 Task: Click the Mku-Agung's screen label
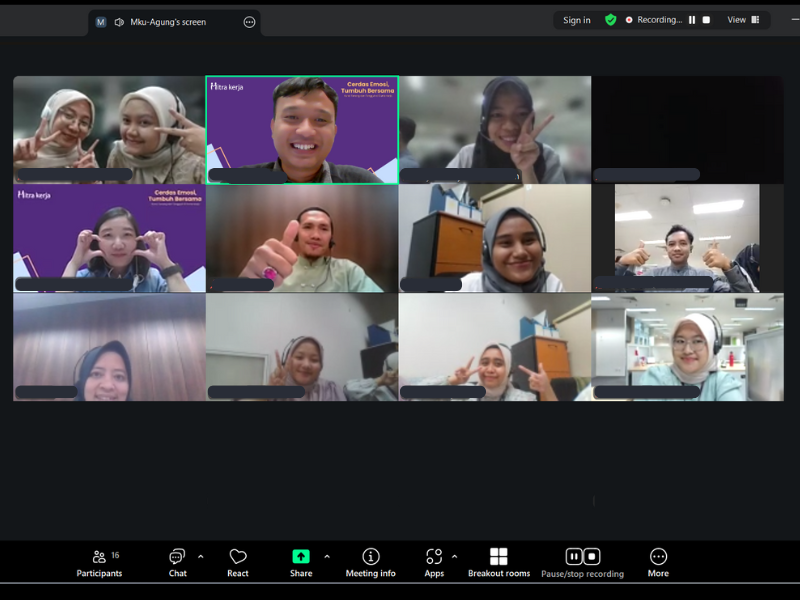(167, 22)
